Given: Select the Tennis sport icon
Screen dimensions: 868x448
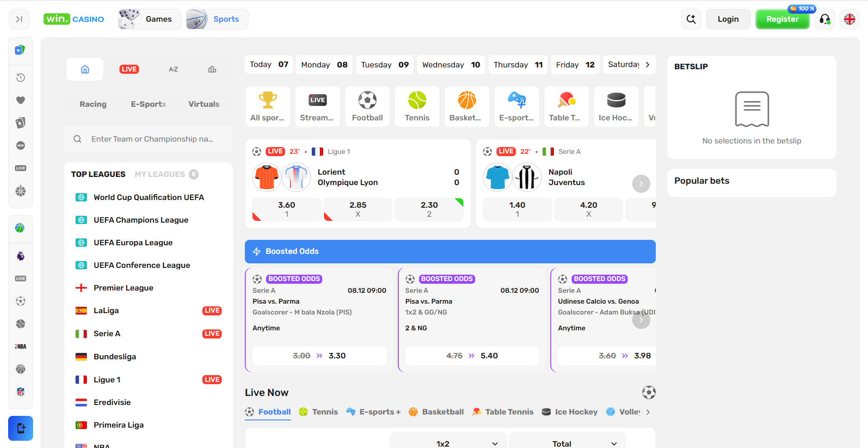Looking at the screenshot, I should [417, 106].
